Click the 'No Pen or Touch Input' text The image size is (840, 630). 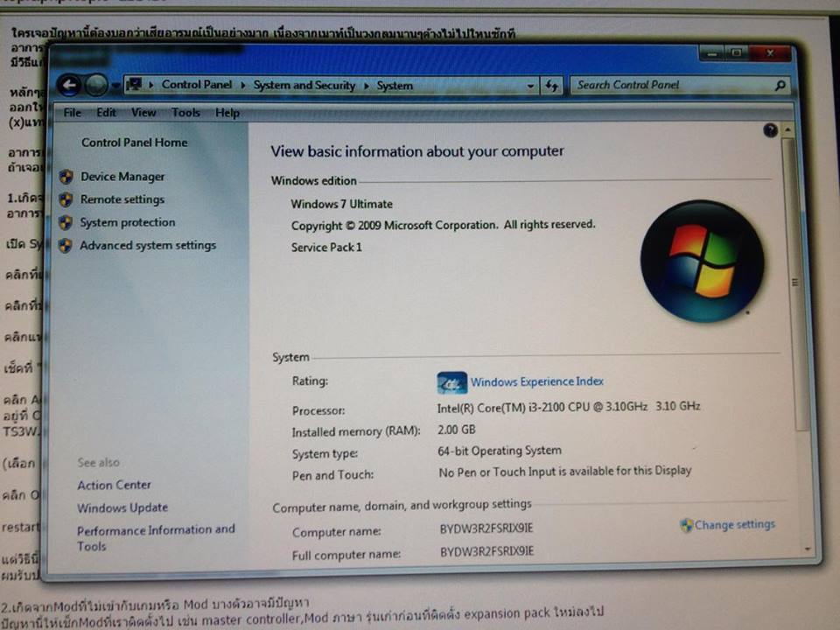pos(565,472)
